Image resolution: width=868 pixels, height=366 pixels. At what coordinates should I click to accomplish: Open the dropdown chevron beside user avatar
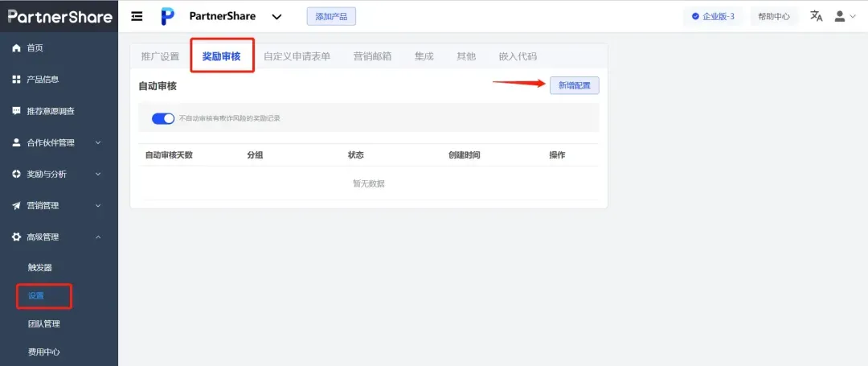[x=853, y=17]
